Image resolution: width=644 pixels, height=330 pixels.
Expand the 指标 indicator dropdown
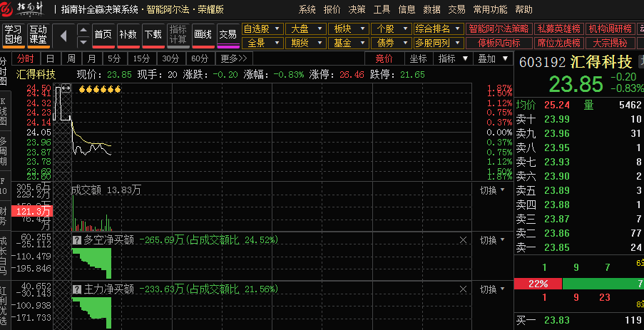453,58
